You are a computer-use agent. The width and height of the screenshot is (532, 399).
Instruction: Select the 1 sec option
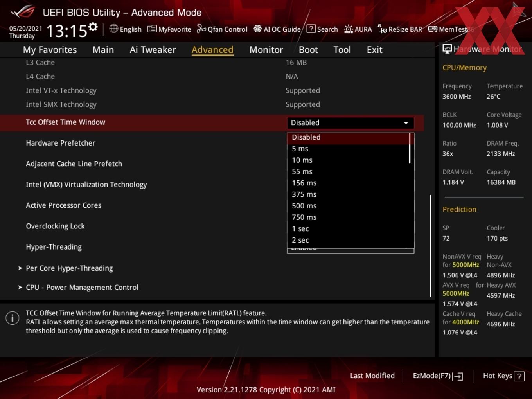pyautogui.click(x=348, y=228)
